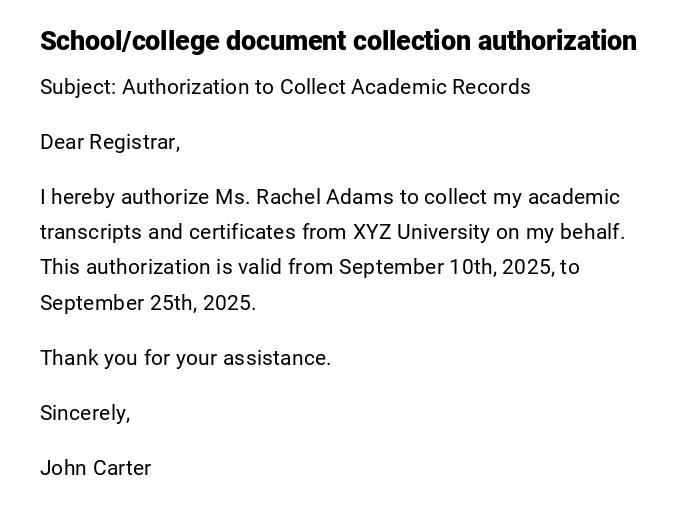This screenshot has width=700, height=530.
Task: Click the "Subject:" label
Action: (78, 87)
